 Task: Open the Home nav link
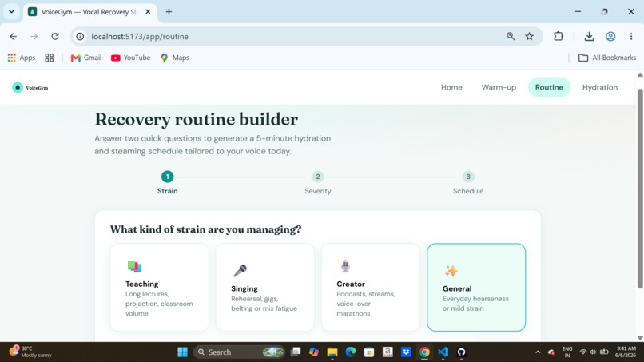coord(451,87)
